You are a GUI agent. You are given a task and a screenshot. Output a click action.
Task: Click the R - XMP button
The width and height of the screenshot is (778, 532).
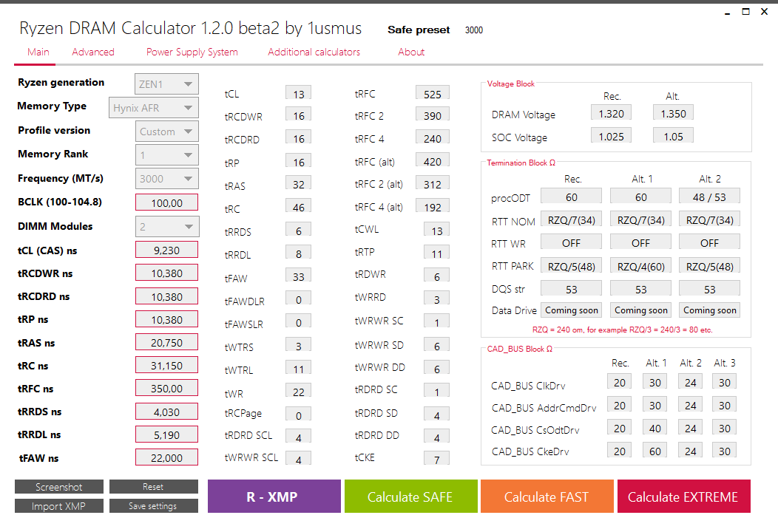coord(274,497)
